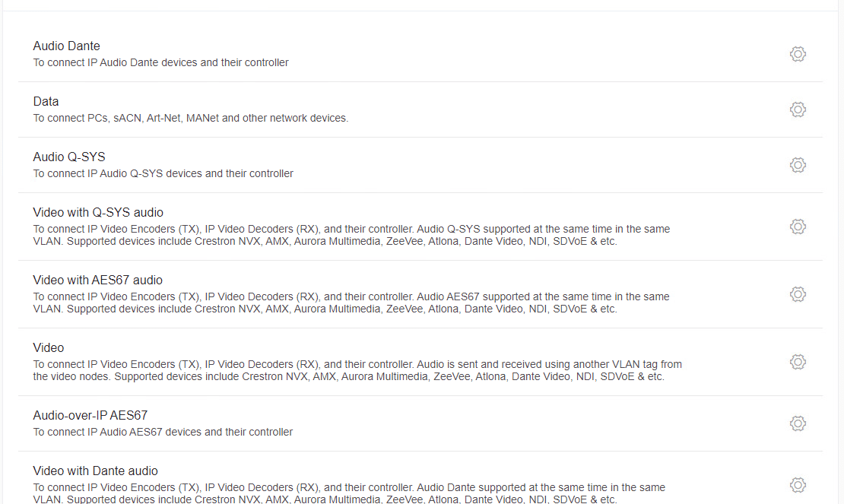Click description about audio using another VLAN tag
The height and width of the screenshot is (504, 844).
(357, 370)
